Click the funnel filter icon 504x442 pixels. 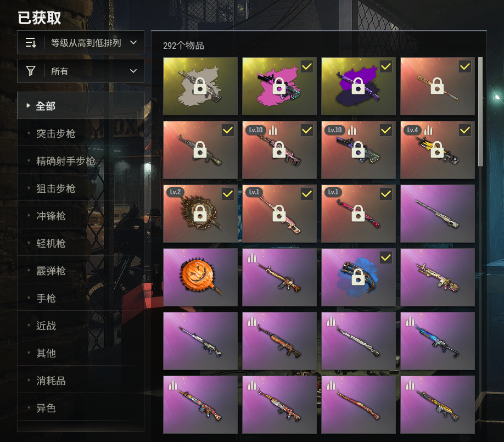coord(31,71)
